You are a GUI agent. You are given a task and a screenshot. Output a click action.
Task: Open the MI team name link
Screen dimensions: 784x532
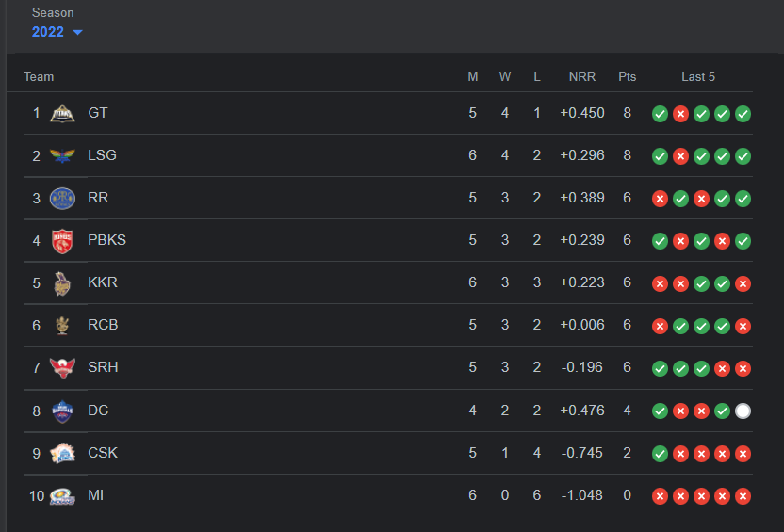click(x=95, y=495)
